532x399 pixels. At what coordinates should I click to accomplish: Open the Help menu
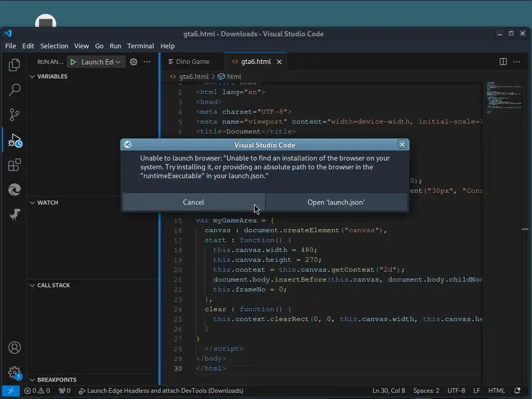click(x=168, y=46)
